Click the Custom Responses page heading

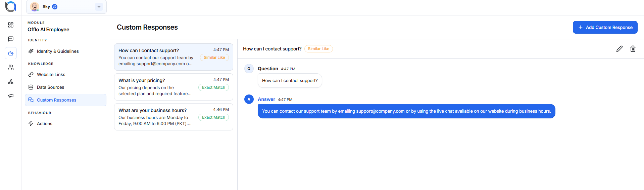tap(147, 27)
